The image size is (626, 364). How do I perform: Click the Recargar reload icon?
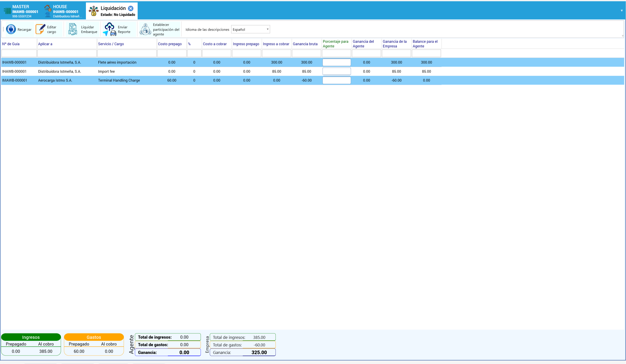(11, 29)
